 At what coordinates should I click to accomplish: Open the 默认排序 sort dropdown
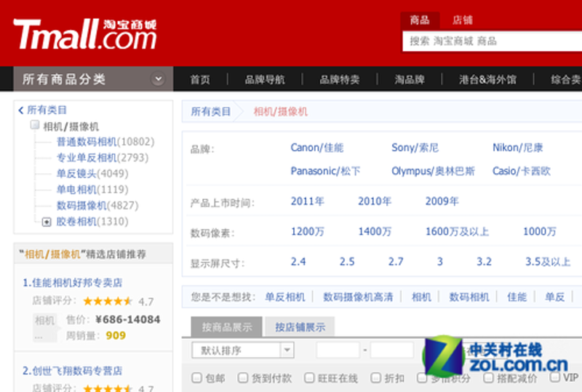tap(243, 350)
